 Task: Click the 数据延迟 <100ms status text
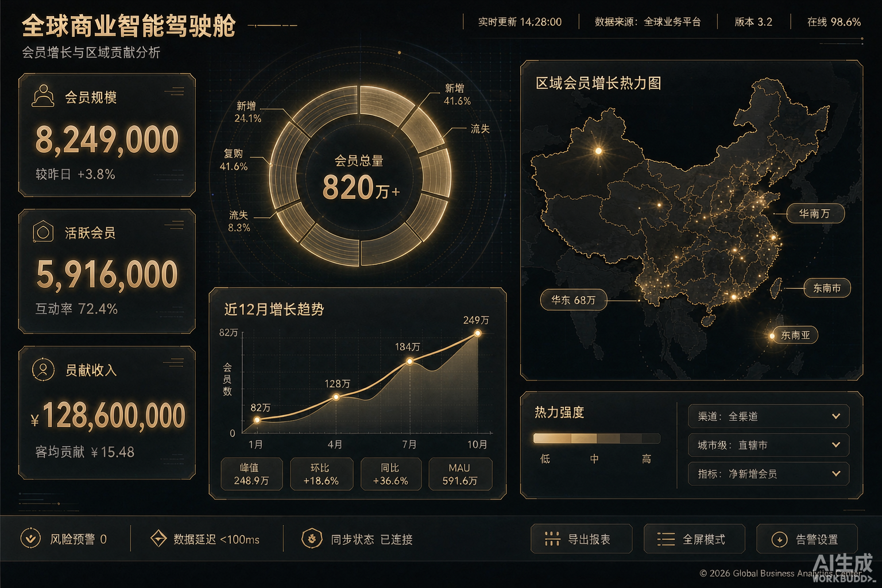[x=216, y=539]
